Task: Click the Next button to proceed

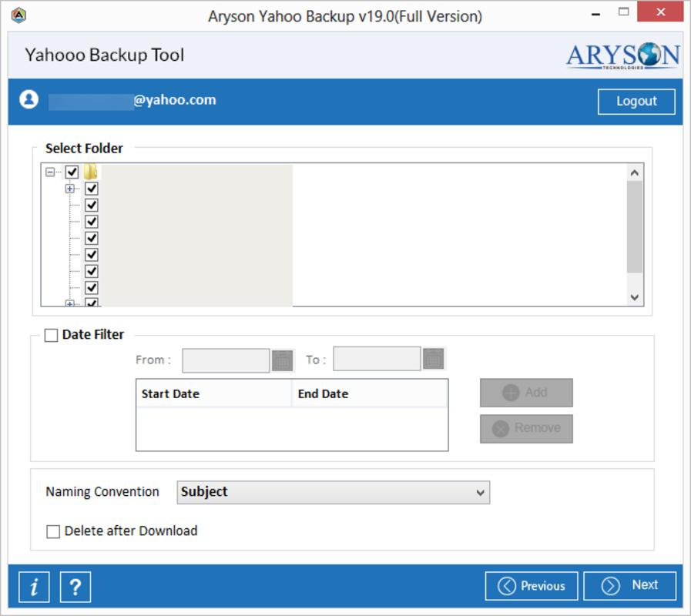Action: click(x=629, y=585)
